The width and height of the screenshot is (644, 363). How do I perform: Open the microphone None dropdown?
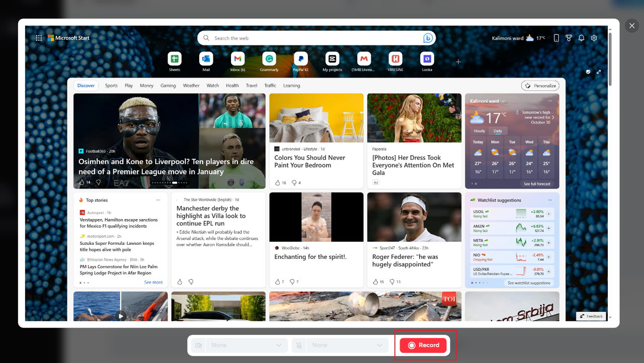tap(347, 345)
